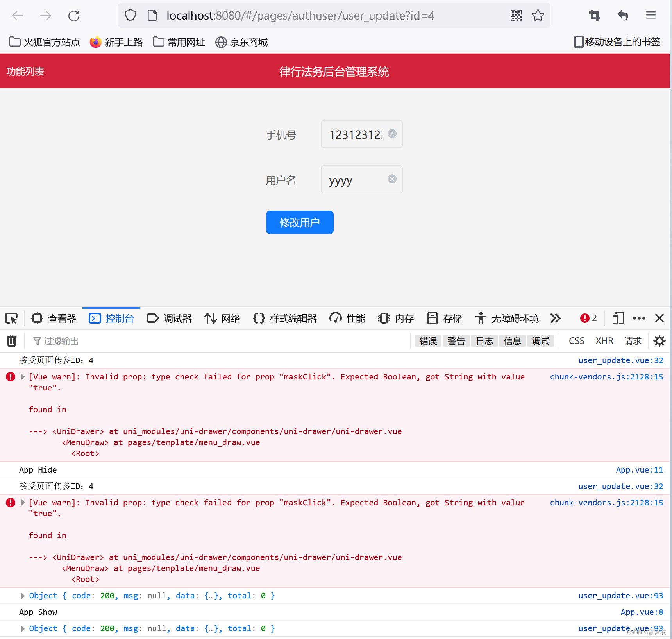672x639 pixels.
Task: Switch to the 样式编辑器 tab
Action: [285, 319]
